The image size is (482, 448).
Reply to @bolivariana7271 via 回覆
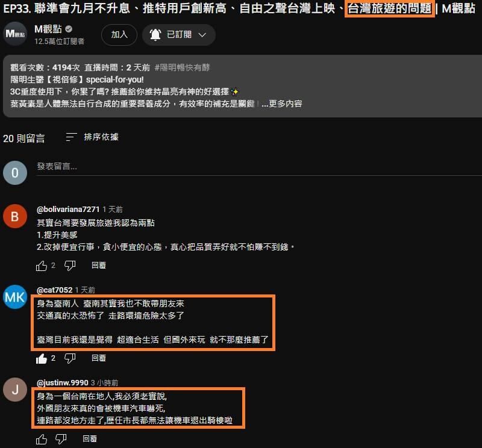pos(99,266)
